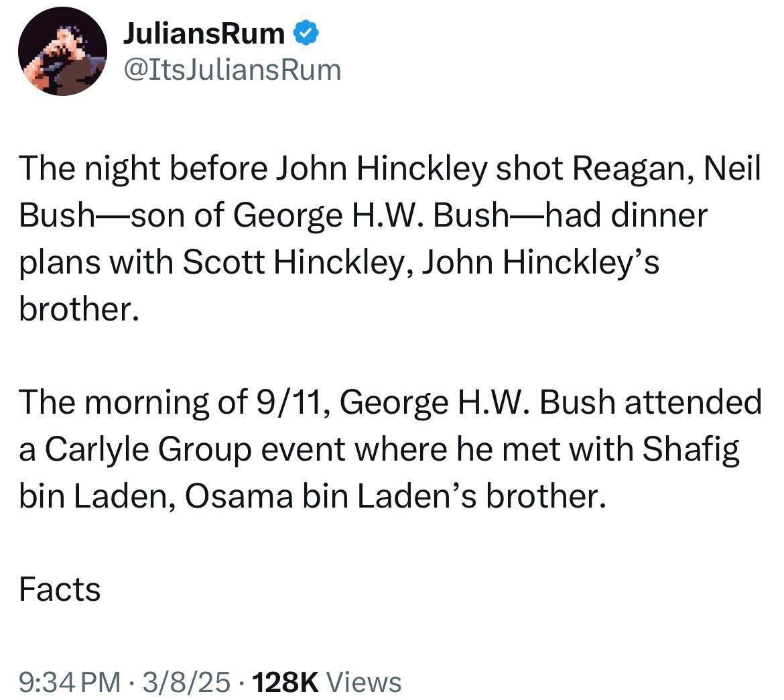Click the name Shafig in the tweet
The image size is (784, 700).
pyautogui.click(x=691, y=449)
